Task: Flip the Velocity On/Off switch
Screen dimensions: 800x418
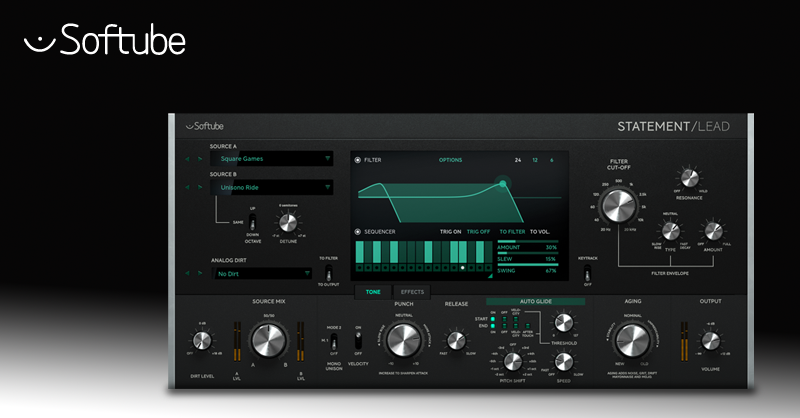Action: [x=358, y=340]
